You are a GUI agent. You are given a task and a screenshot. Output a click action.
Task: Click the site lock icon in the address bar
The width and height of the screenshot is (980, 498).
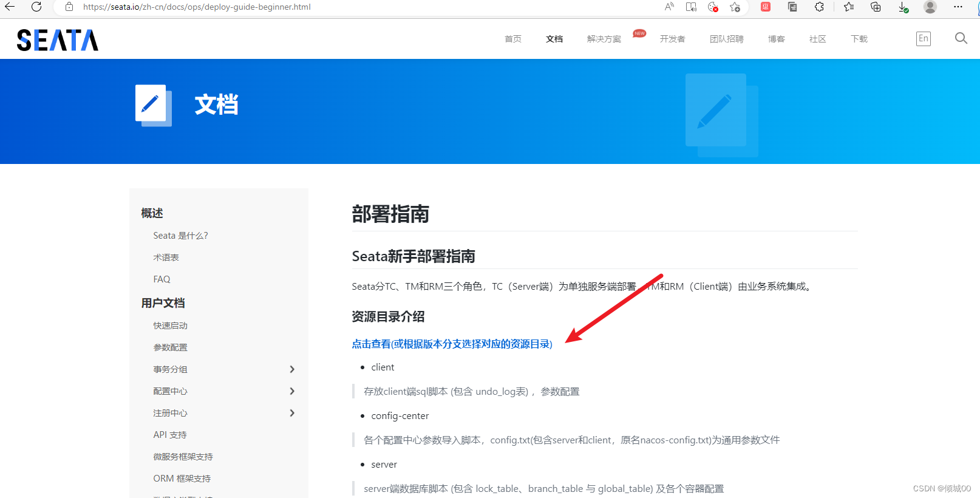coord(69,7)
